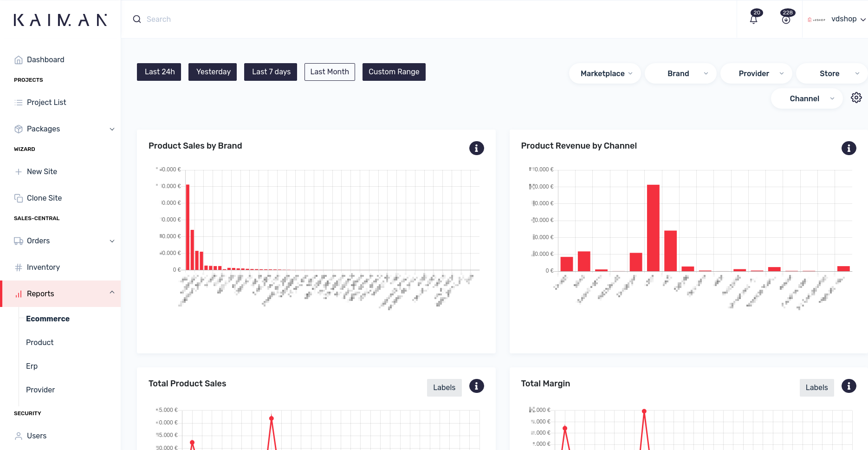Open Dashboard from the sidebar
This screenshot has width=868, height=450.
point(45,59)
